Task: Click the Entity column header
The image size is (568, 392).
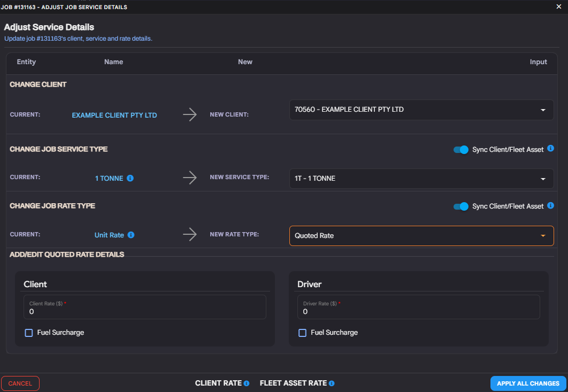Action: pyautogui.click(x=26, y=62)
